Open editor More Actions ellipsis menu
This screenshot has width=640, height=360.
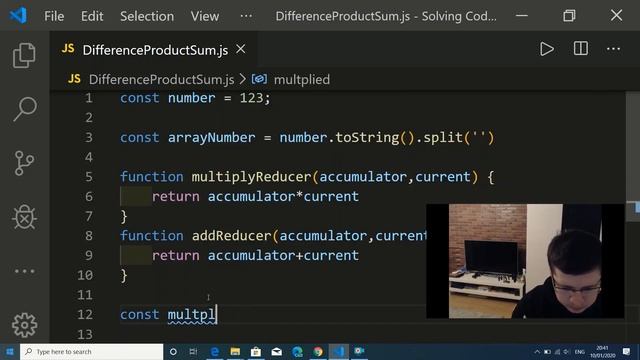(x=613, y=49)
